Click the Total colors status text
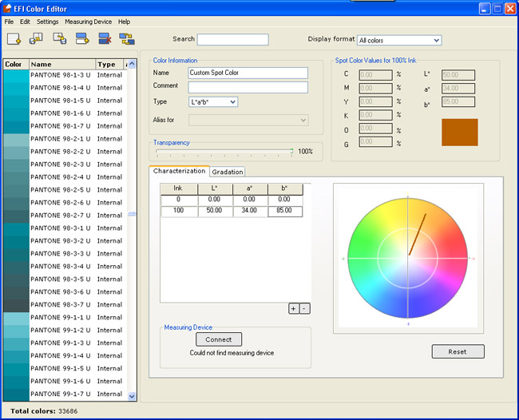The height and width of the screenshot is (420, 519). 44,411
